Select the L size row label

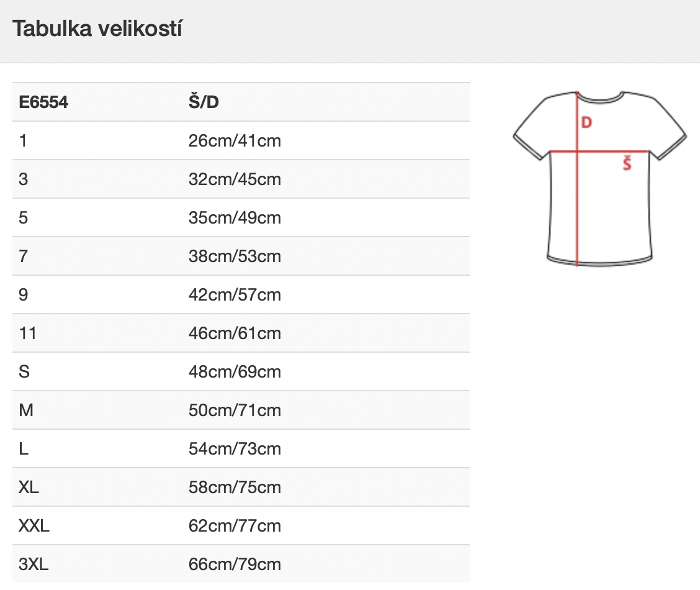[x=24, y=448]
